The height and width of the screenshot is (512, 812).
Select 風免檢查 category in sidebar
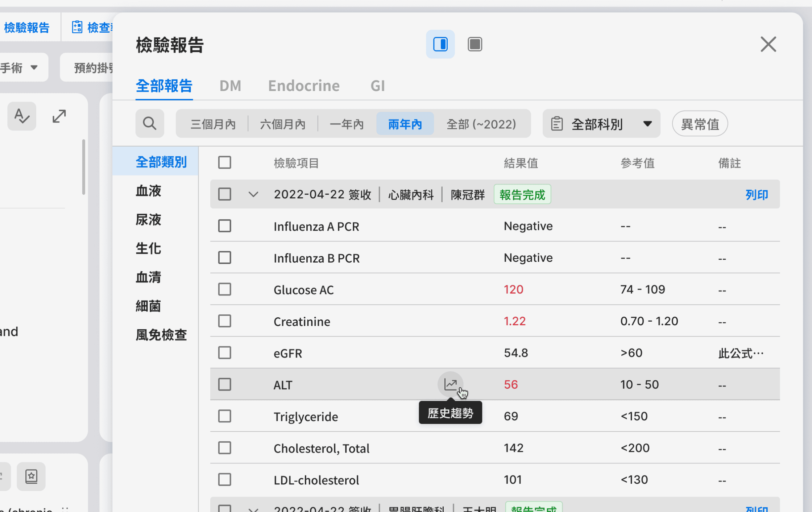pyautogui.click(x=161, y=335)
